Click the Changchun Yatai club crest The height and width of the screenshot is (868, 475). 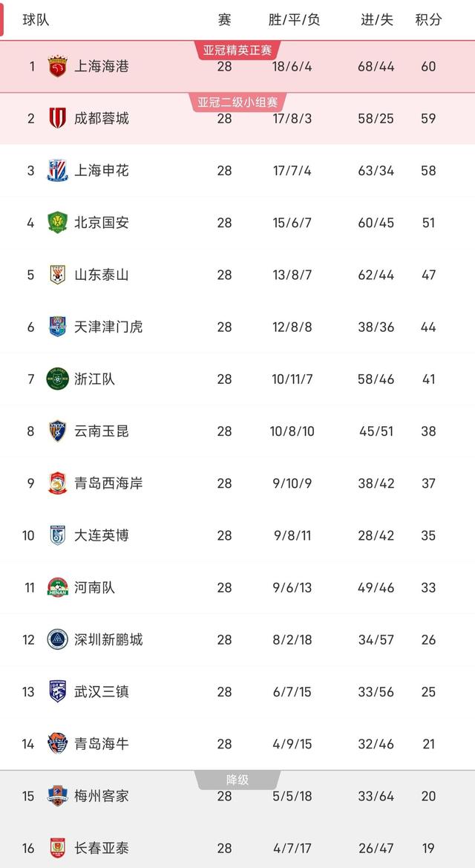(x=58, y=845)
